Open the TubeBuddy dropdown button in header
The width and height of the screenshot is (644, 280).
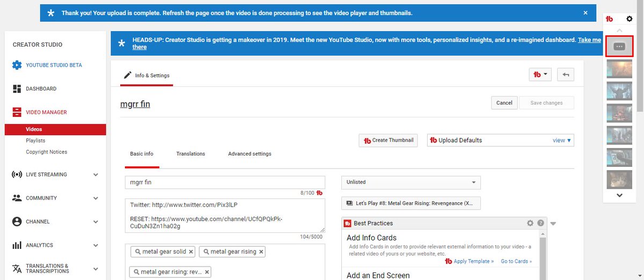pos(540,75)
